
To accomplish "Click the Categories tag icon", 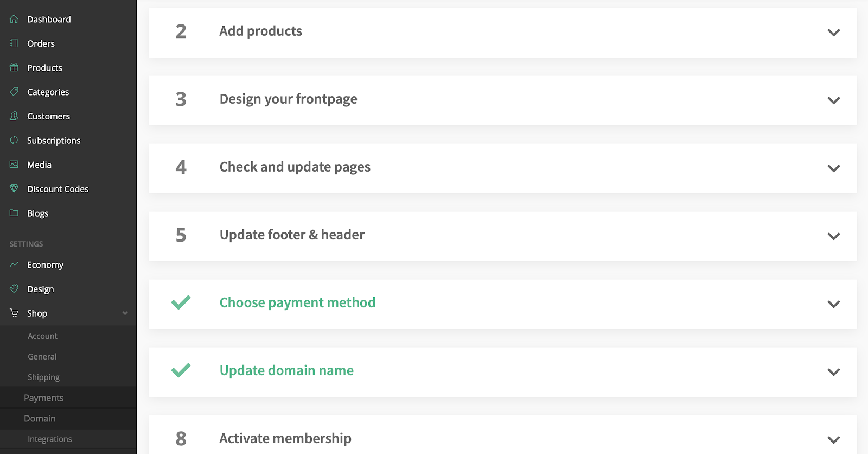I will 14,92.
